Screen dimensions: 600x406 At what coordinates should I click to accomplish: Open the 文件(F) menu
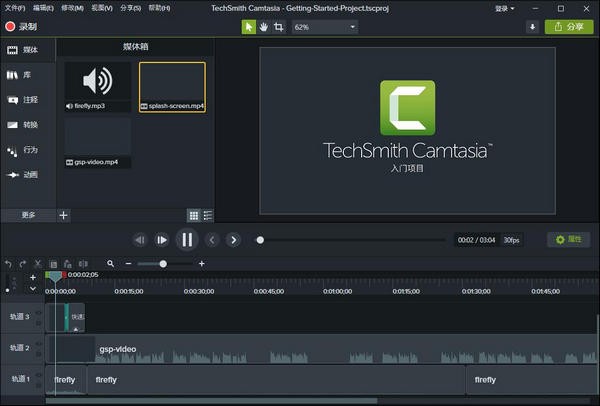click(15, 8)
